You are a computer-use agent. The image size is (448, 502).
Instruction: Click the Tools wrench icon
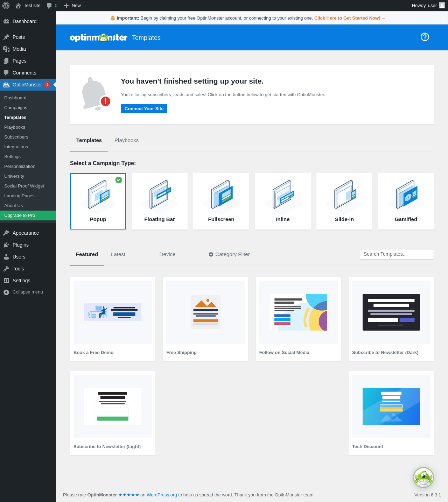pyautogui.click(x=6, y=269)
